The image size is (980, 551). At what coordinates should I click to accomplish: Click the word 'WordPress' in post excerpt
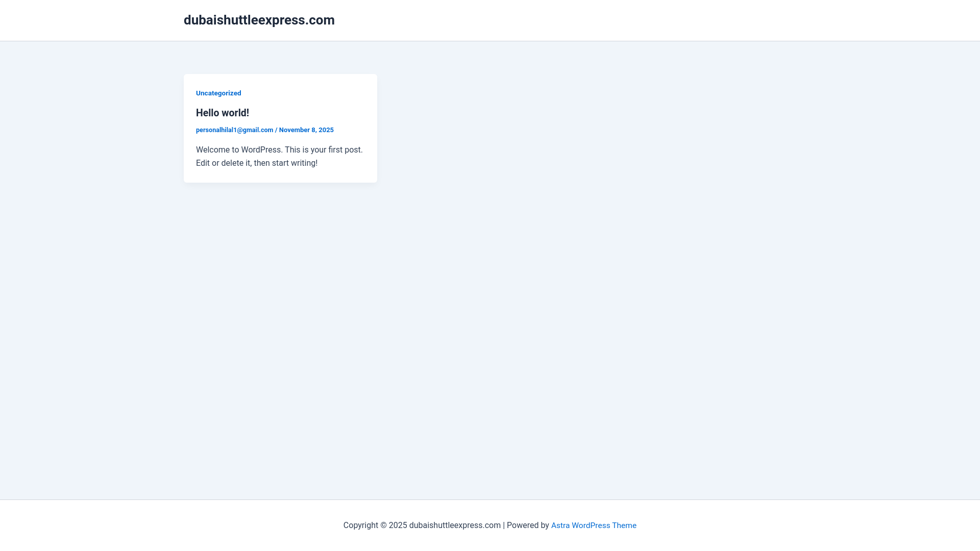tap(261, 150)
